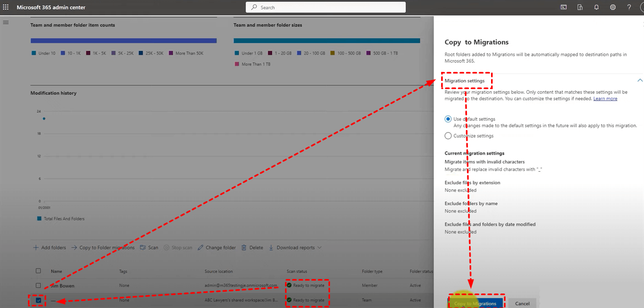Click the data point on Modification history chart
This screenshot has width=644, height=308.
click(x=44, y=119)
